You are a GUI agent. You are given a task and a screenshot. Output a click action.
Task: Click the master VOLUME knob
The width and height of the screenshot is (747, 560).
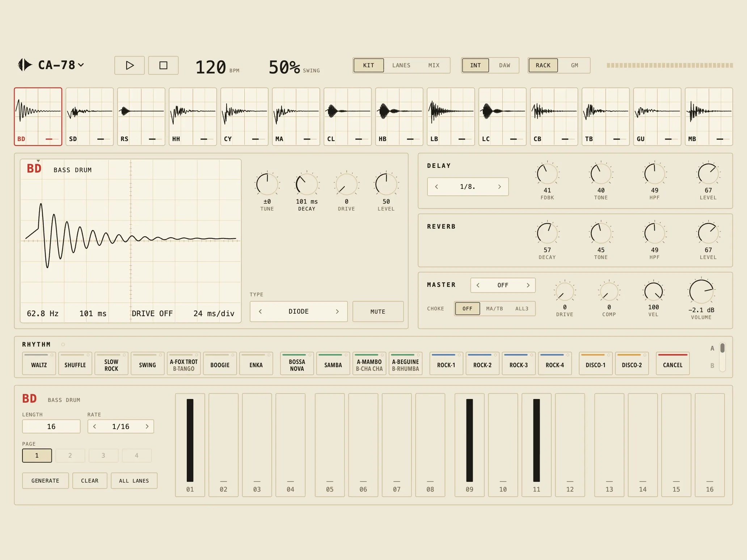click(701, 291)
